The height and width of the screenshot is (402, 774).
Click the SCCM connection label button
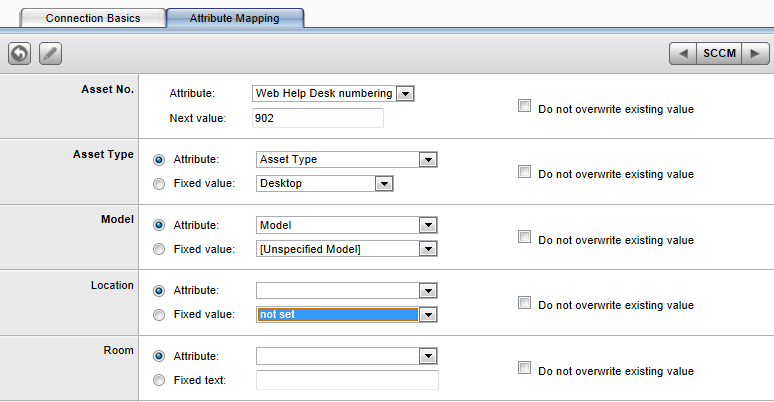[x=719, y=53]
